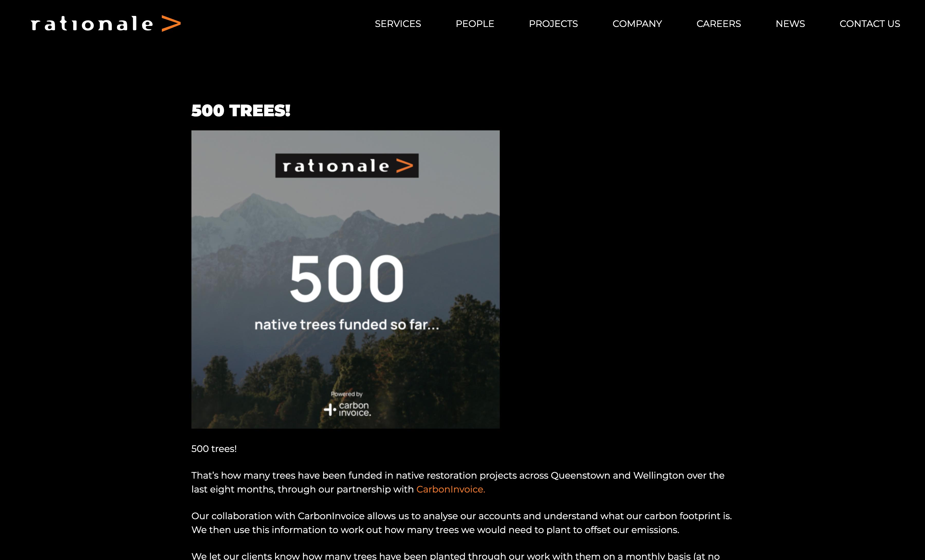925x560 pixels.
Task: Select Company in the navigation bar
Action: point(637,24)
